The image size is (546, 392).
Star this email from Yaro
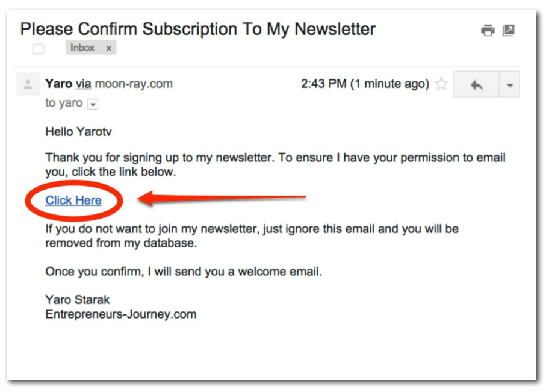pyautogui.click(x=441, y=84)
